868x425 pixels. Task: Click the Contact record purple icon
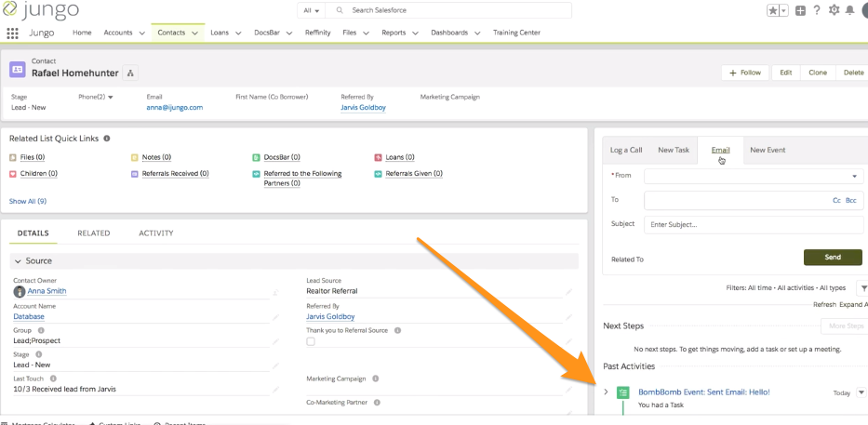tap(17, 69)
